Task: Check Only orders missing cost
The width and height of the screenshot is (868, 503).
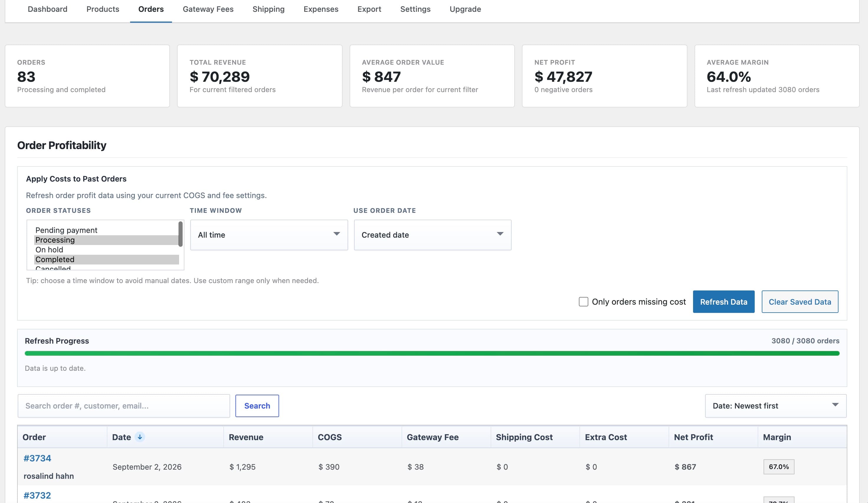Action: [584, 302]
